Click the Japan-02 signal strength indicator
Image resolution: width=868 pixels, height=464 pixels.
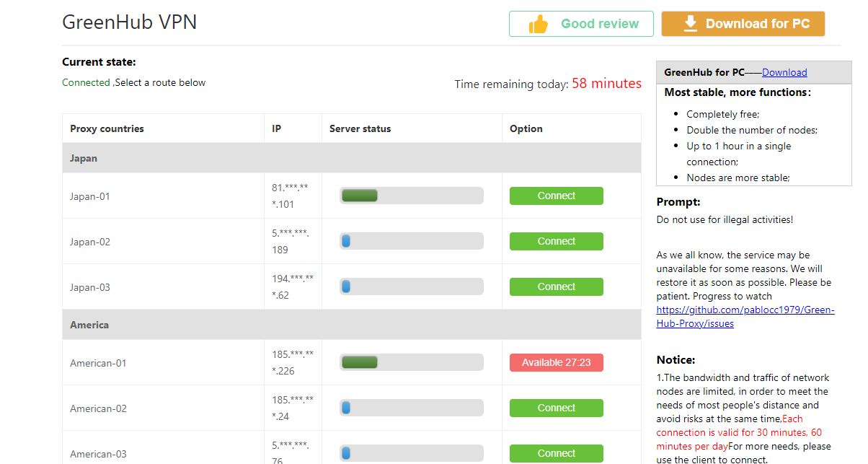click(x=411, y=240)
